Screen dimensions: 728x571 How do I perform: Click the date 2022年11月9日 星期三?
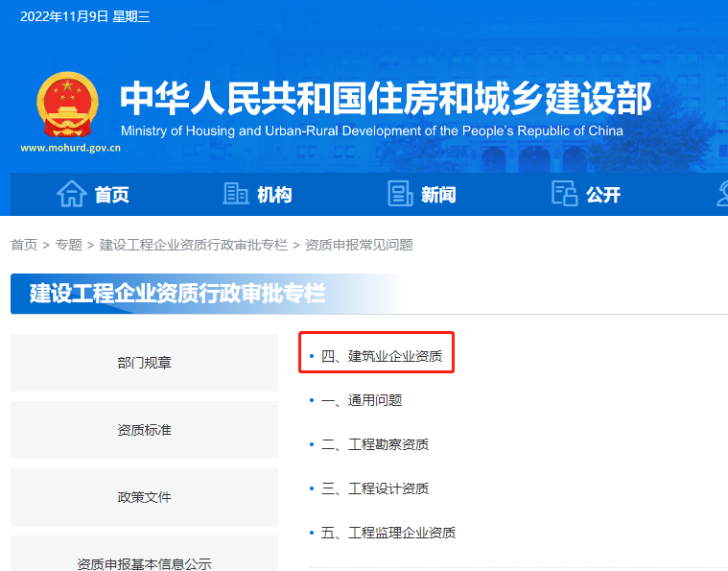(x=85, y=16)
